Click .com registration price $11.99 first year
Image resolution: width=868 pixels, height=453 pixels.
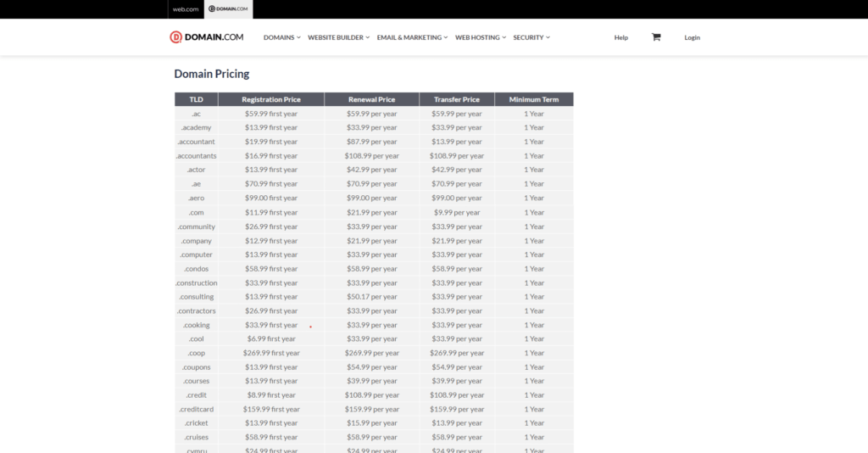tap(271, 212)
